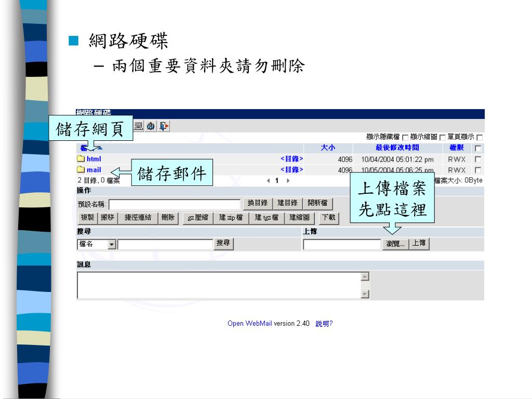
Task: Open the 說明? help link
Action: click(324, 324)
